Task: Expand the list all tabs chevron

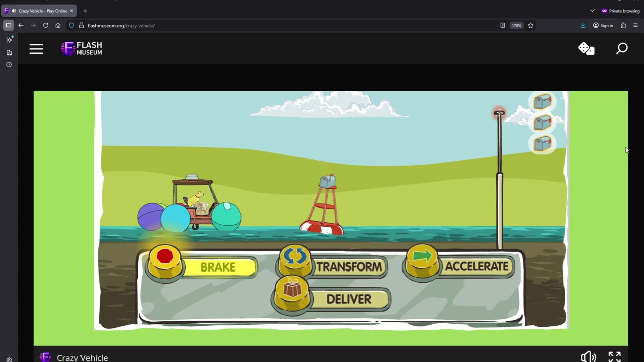Action: coord(592,11)
